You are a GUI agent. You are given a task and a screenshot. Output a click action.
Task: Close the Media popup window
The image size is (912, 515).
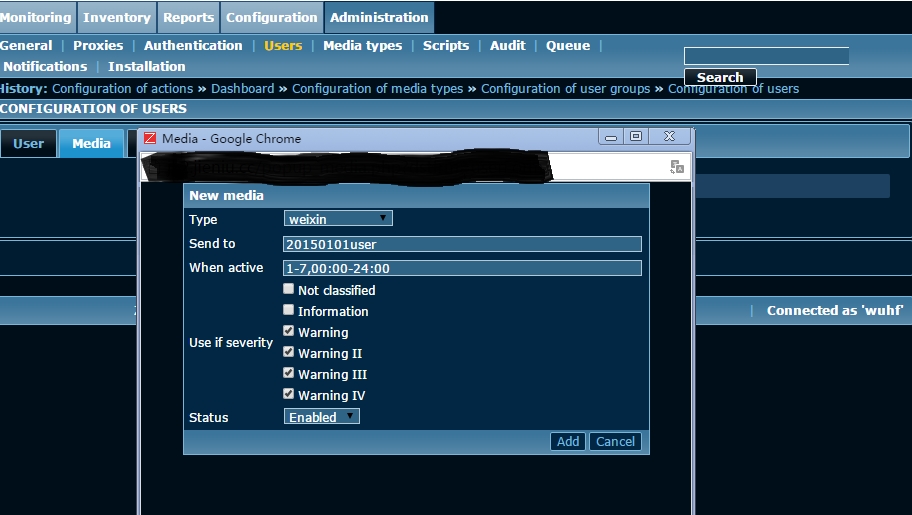(x=669, y=136)
